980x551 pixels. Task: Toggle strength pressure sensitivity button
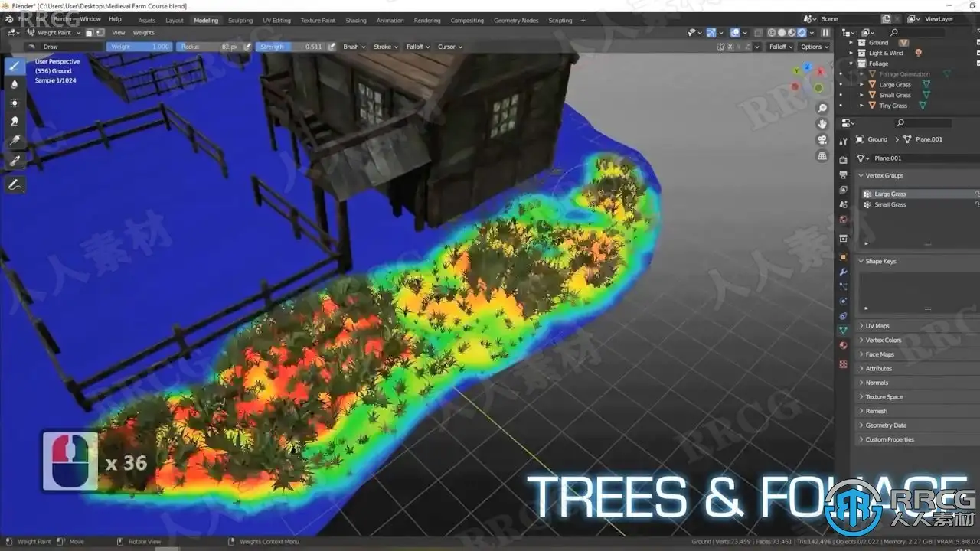(331, 47)
